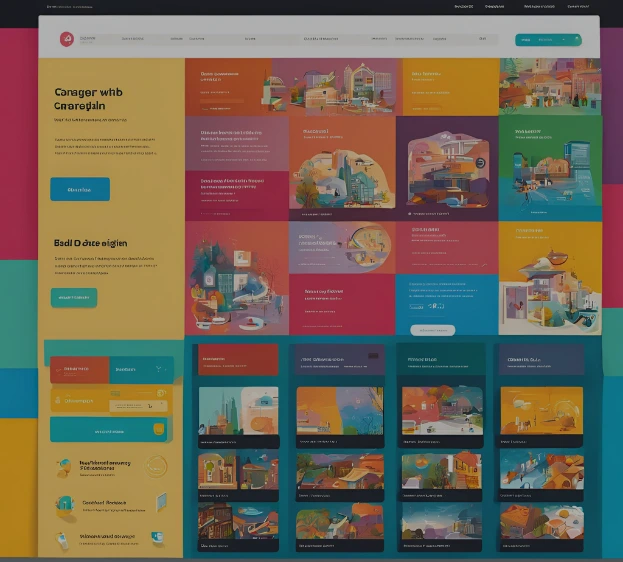This screenshot has width=623, height=562.
Task: Click the teal button under Badi heading
Action: [73, 297]
